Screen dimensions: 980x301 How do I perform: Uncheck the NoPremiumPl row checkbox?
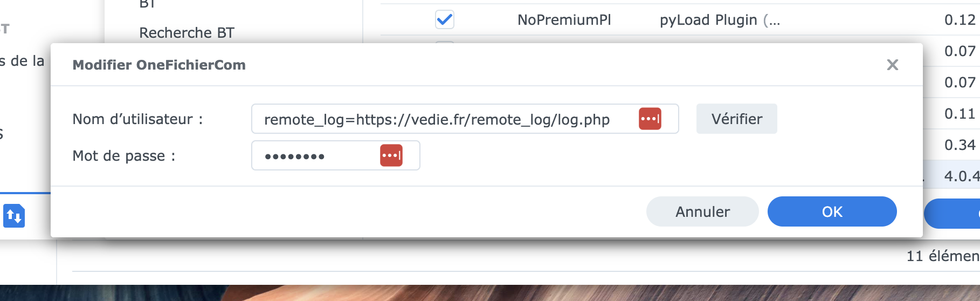[445, 20]
